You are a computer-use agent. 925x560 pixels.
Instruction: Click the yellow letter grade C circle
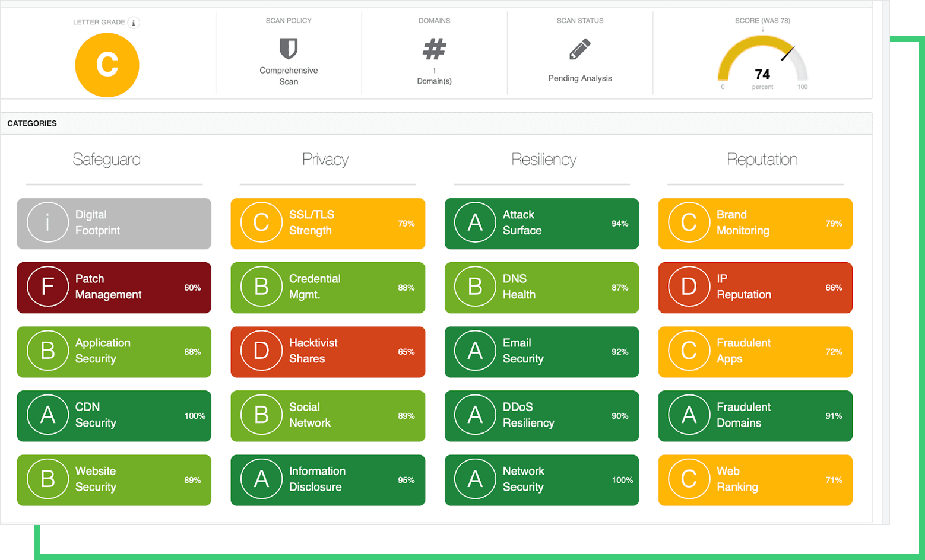[x=107, y=65]
